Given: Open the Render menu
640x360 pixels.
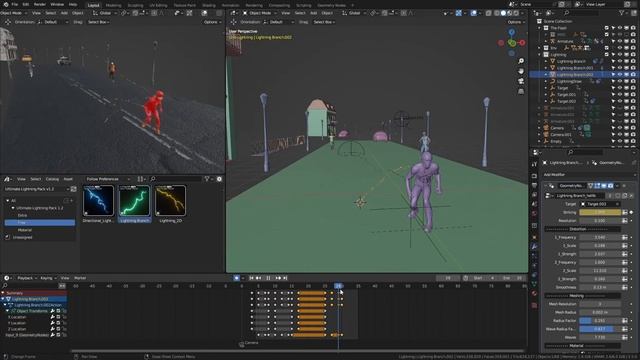Looking at the screenshot, I should [x=40, y=4].
